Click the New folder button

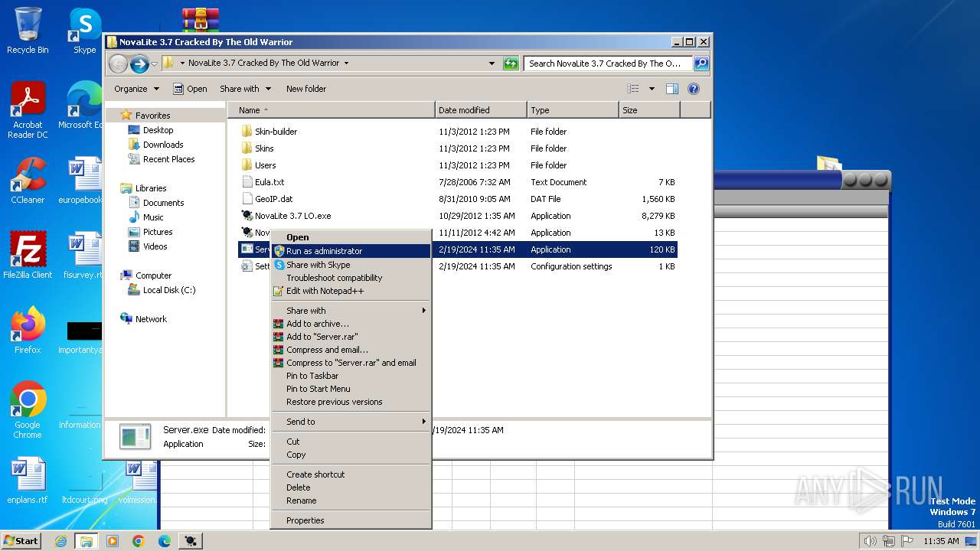pos(306,89)
